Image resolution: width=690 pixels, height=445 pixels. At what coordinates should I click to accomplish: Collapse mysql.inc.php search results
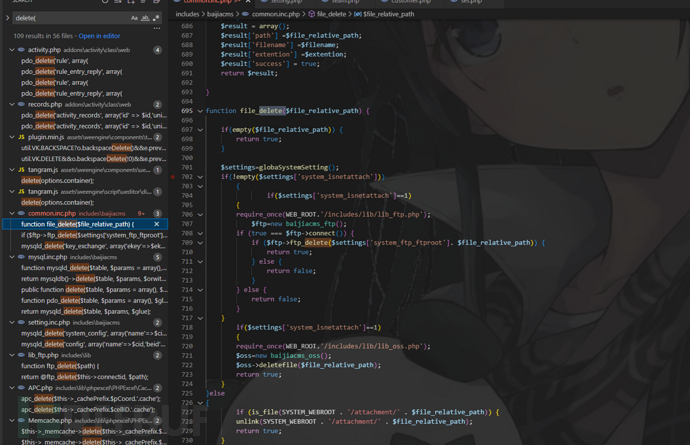pyautogui.click(x=12, y=257)
